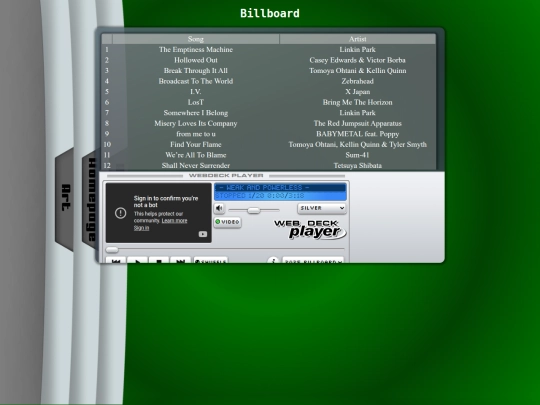
Task: Click artist "X Japan"
Action: pos(357,92)
